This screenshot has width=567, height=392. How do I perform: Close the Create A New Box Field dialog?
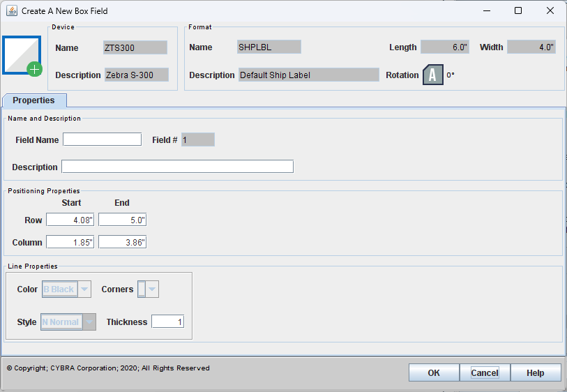point(550,10)
